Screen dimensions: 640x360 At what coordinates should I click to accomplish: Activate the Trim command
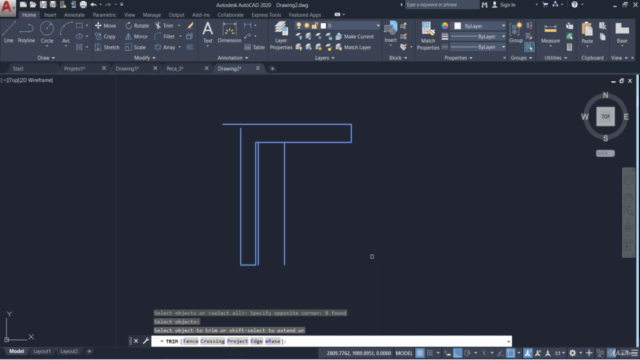pos(164,25)
